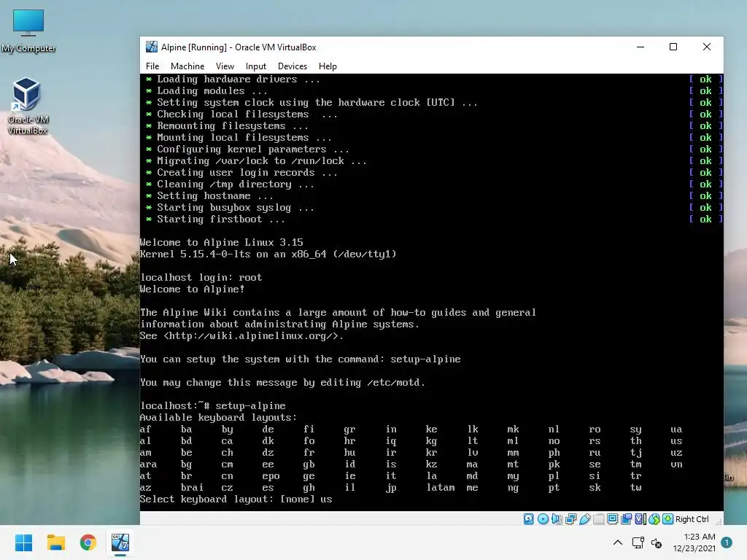Click the hard disk activity indicator
747x560 pixels.
click(528, 519)
